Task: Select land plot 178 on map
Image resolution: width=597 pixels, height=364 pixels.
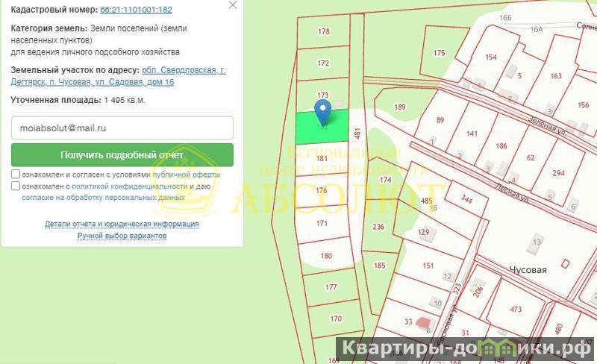Action: 323,32
